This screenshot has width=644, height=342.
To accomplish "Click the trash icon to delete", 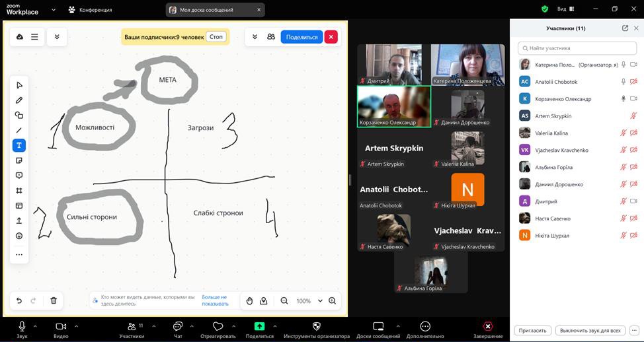I will (x=54, y=300).
